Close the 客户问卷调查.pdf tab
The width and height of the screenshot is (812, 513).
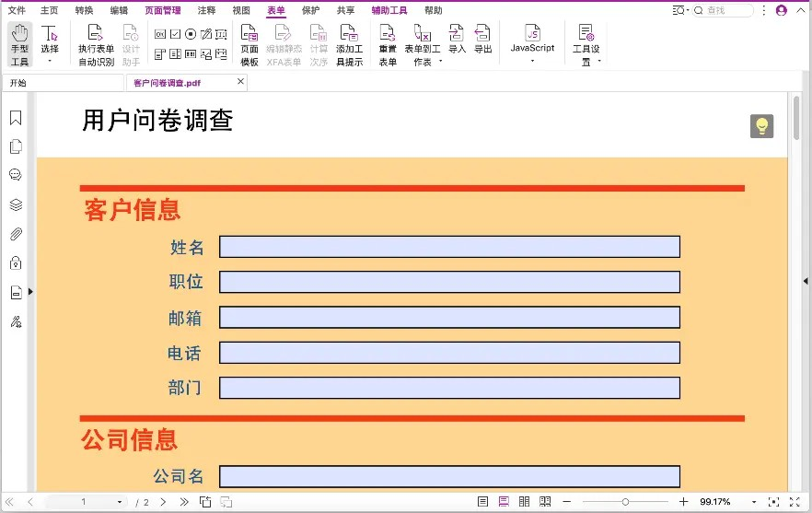[240, 81]
